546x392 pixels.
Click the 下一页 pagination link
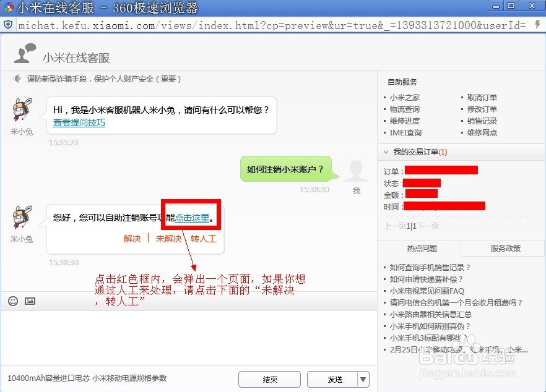click(428, 226)
